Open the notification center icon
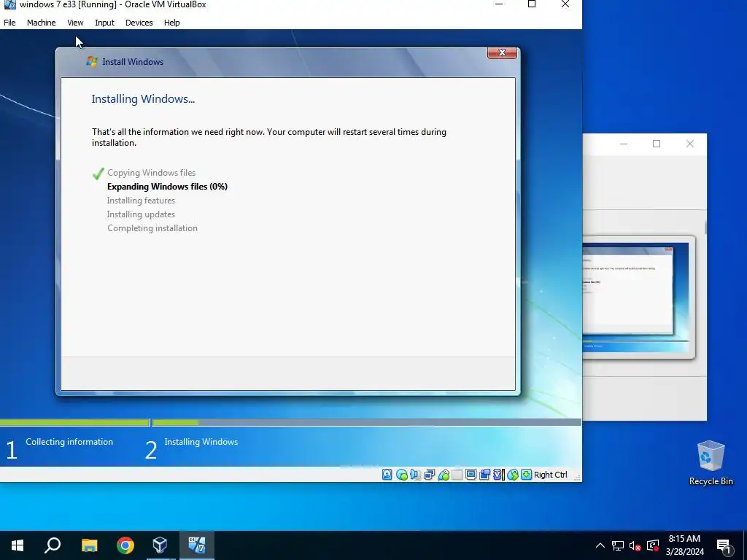 point(724,547)
